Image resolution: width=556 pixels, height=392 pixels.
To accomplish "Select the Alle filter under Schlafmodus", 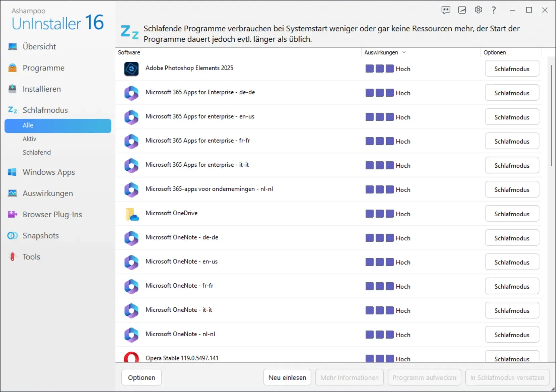I will (x=58, y=126).
